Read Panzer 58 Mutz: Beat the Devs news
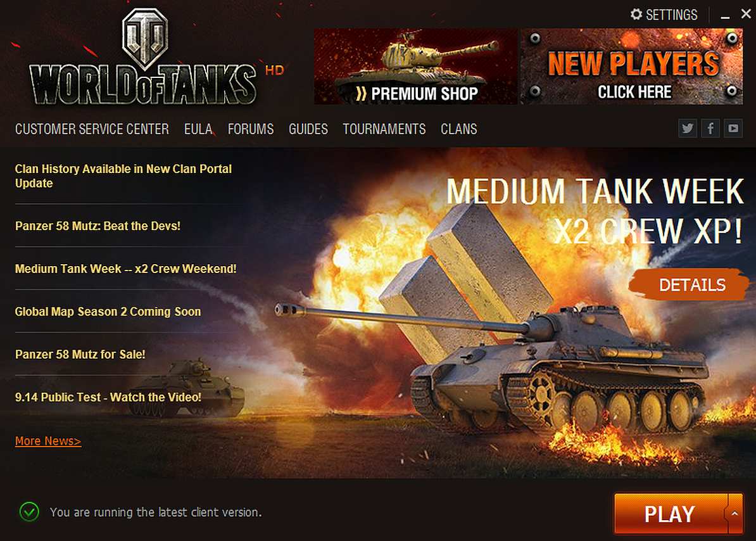756x541 pixels. (x=98, y=226)
